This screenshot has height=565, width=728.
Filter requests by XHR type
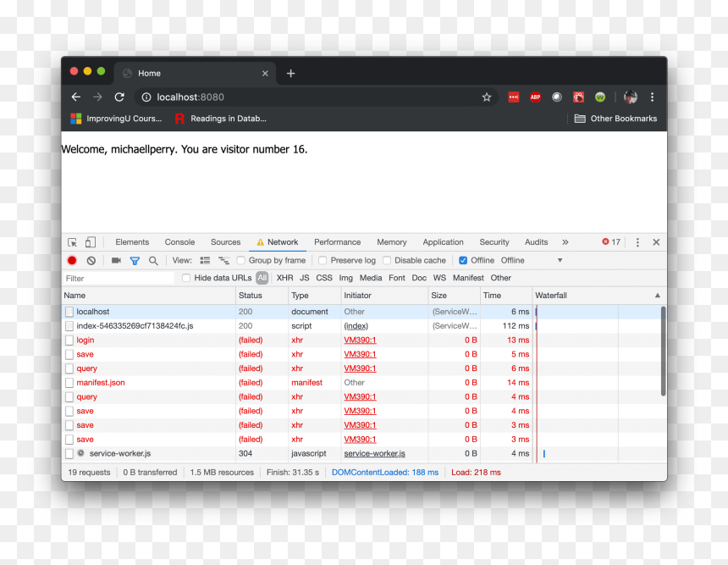point(284,278)
